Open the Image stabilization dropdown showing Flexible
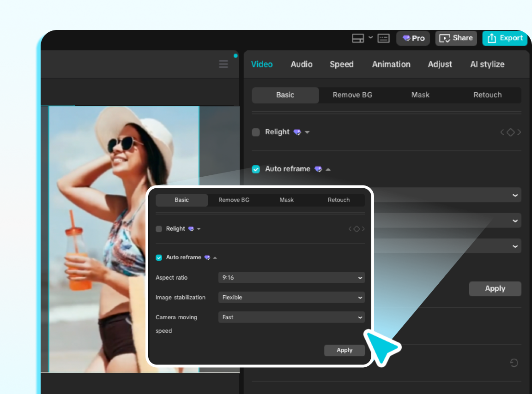Viewport: 532px width, 394px height. point(291,298)
